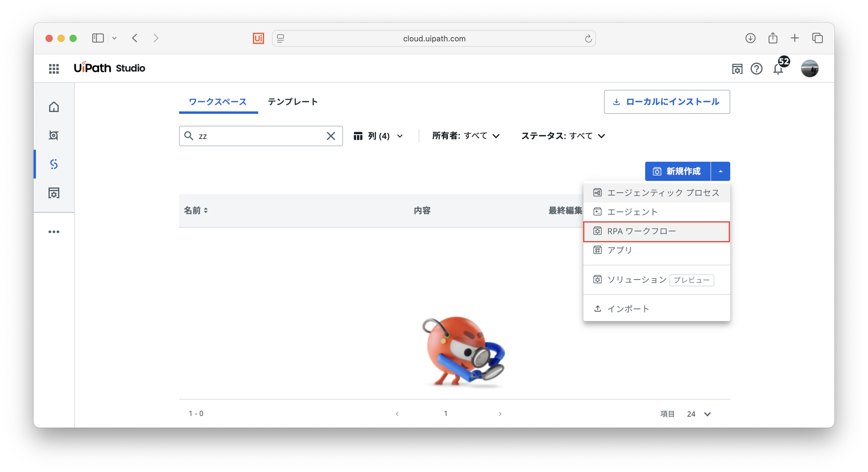The height and width of the screenshot is (472, 868).
Task: Change the items per page value 24
Action: coord(698,414)
